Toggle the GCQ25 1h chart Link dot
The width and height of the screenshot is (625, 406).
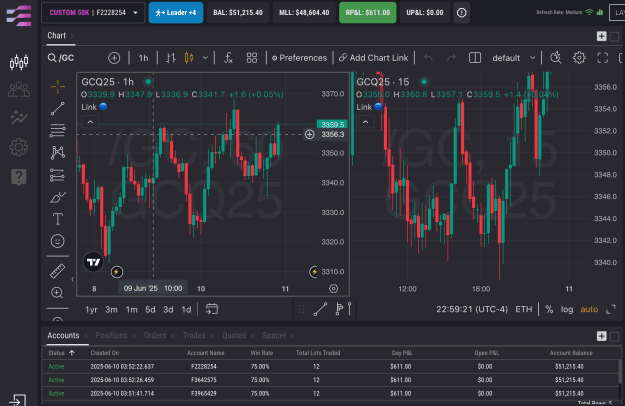pyautogui.click(x=103, y=107)
